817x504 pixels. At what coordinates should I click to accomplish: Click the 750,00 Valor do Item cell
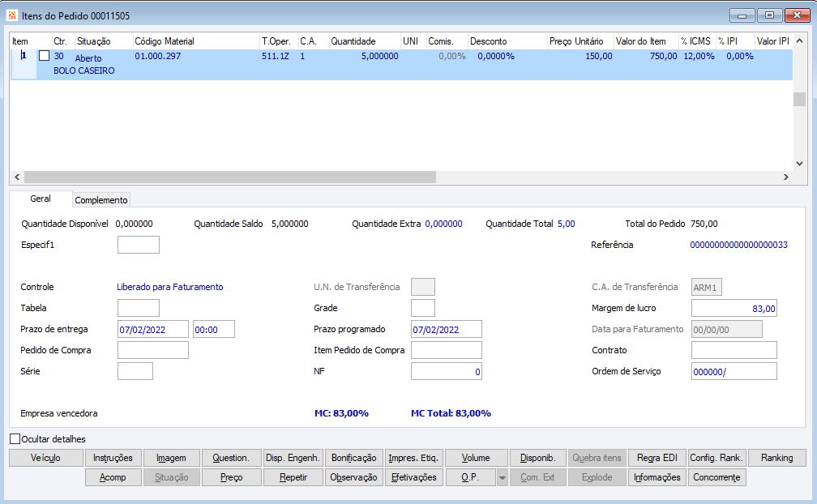[x=663, y=56]
